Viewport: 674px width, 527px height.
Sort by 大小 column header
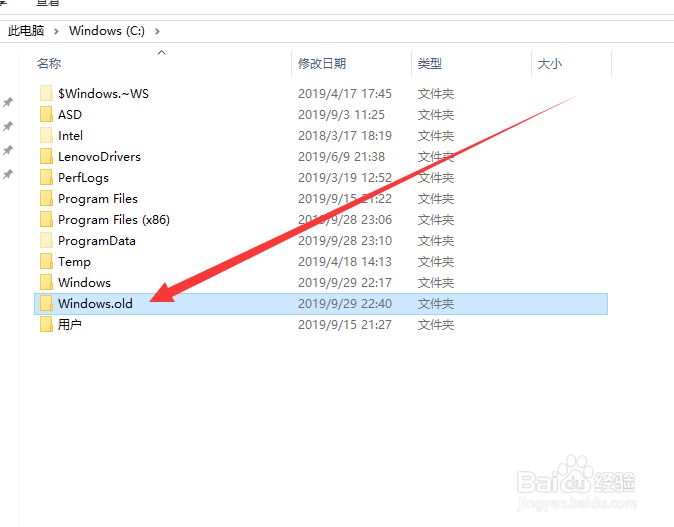coord(550,64)
